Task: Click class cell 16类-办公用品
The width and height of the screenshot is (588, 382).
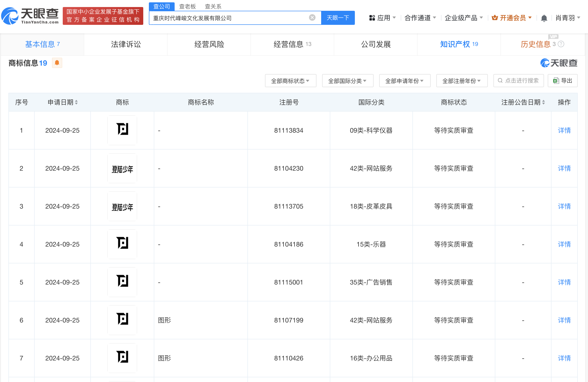Action: pos(371,358)
